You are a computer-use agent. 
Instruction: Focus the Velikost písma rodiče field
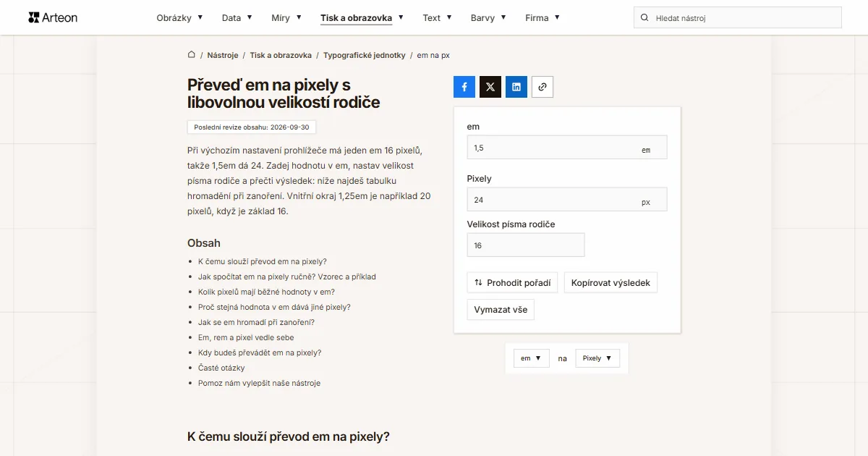click(526, 245)
